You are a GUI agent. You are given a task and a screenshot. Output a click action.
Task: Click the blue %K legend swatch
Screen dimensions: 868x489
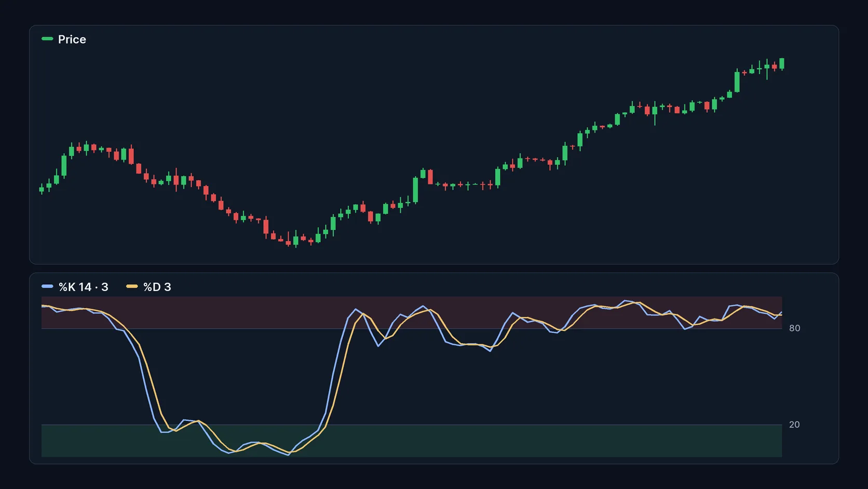(47, 286)
